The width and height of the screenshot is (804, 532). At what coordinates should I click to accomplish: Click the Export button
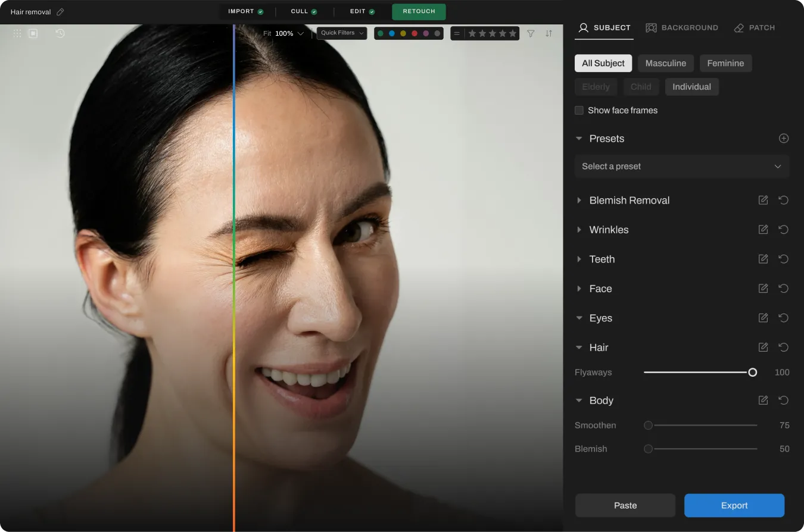(x=734, y=505)
